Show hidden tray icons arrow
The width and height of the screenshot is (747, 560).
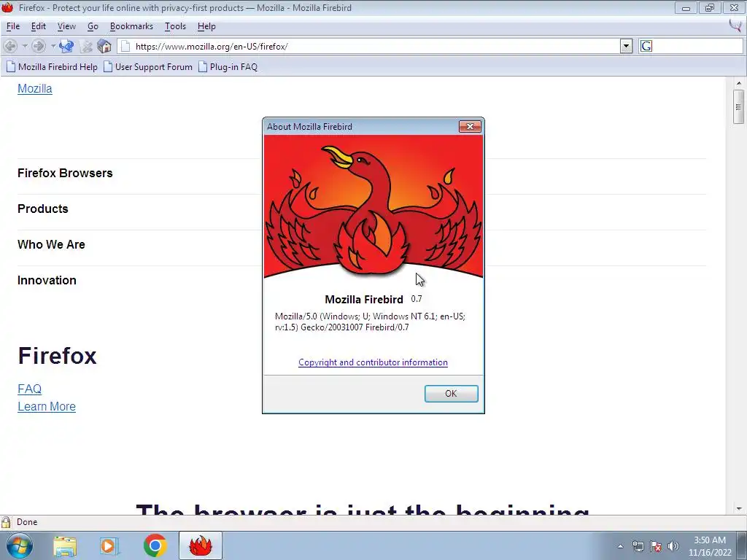coord(620,546)
